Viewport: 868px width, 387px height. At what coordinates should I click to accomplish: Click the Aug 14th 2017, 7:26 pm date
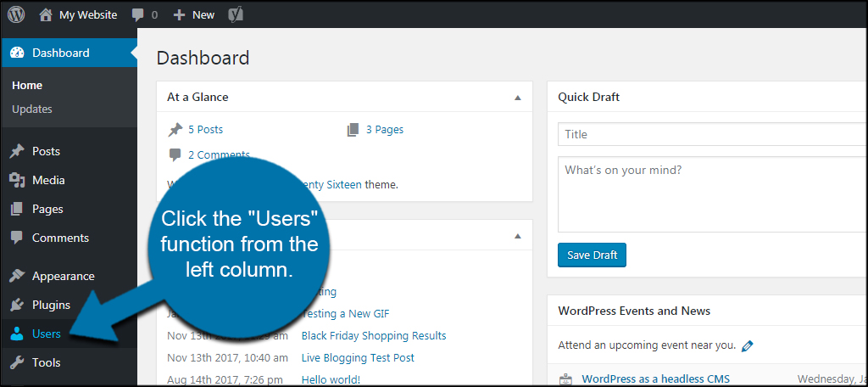(x=225, y=380)
